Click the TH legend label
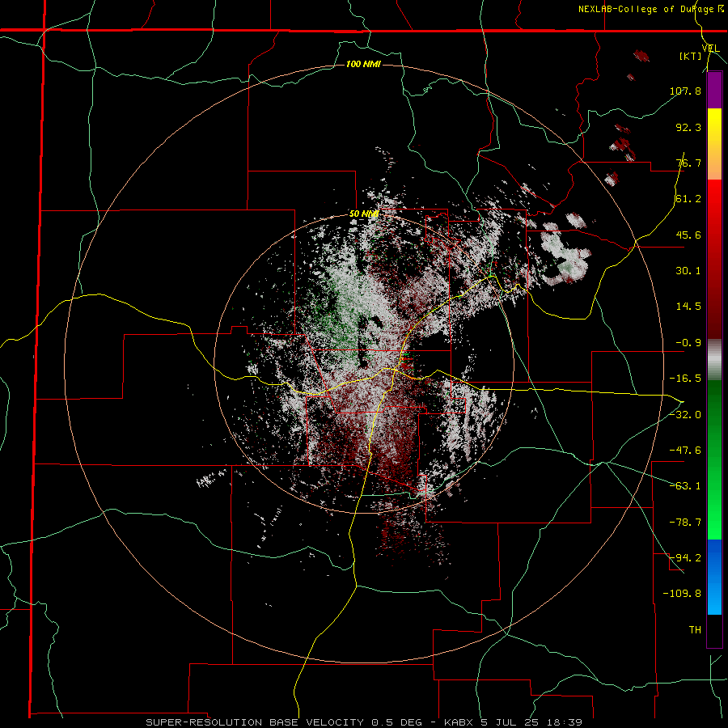Image resolution: width=728 pixels, height=728 pixels. click(x=695, y=630)
